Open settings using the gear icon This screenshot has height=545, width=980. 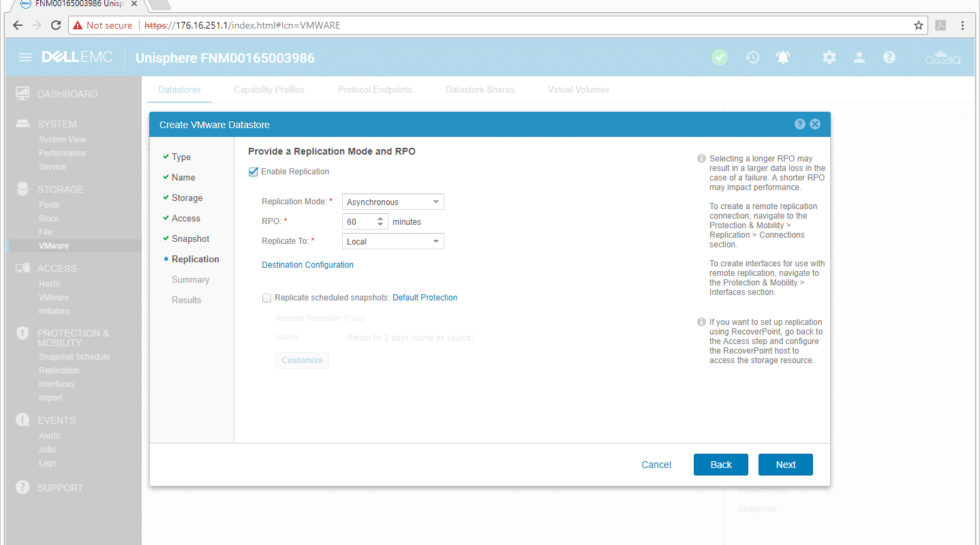[x=829, y=58]
